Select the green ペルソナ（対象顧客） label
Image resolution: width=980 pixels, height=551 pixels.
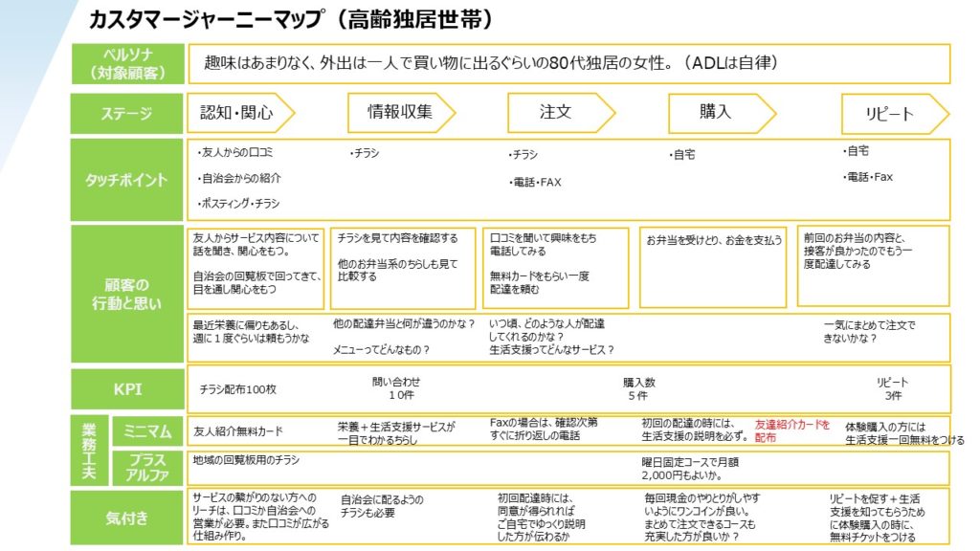click(127, 63)
